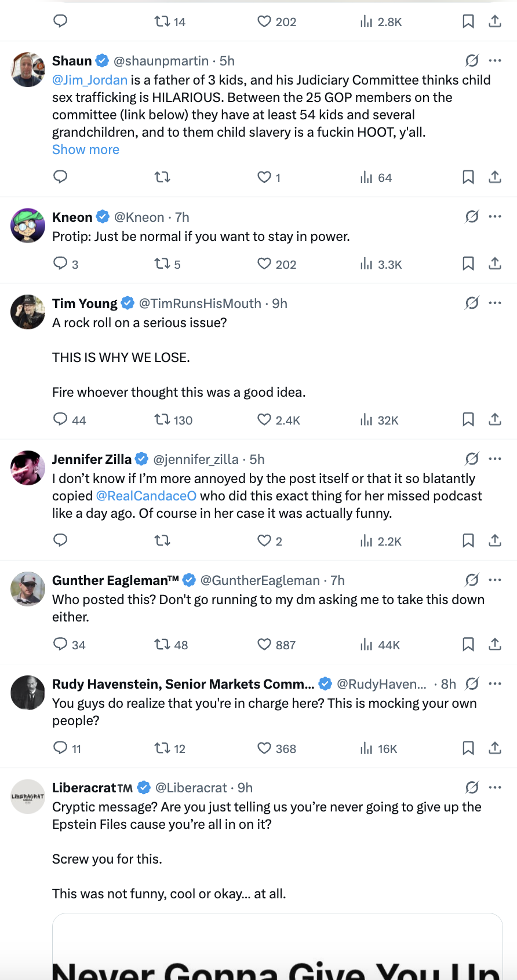This screenshot has height=980, width=517.
Task: Share Rudy Havenstein's tweet
Action: pyautogui.click(x=495, y=748)
